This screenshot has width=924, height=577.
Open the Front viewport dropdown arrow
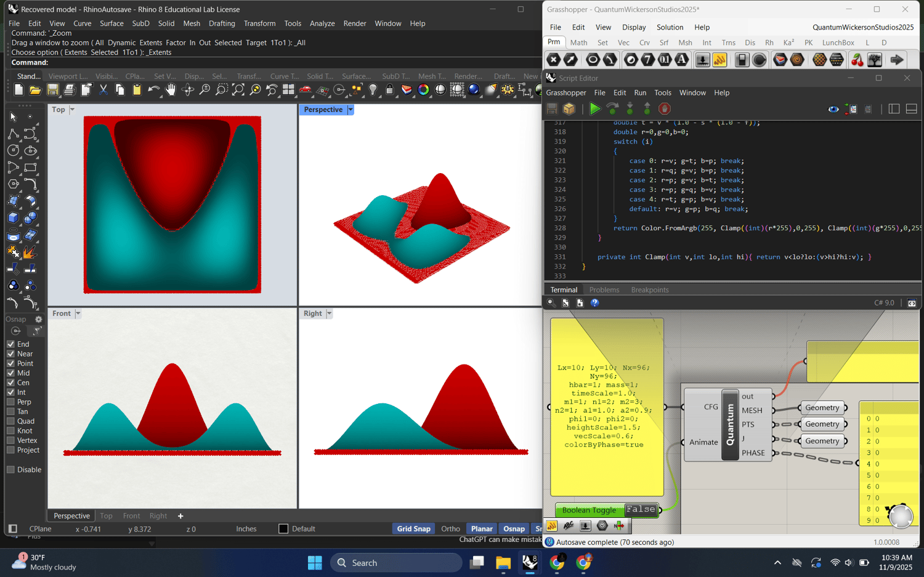pos(78,313)
